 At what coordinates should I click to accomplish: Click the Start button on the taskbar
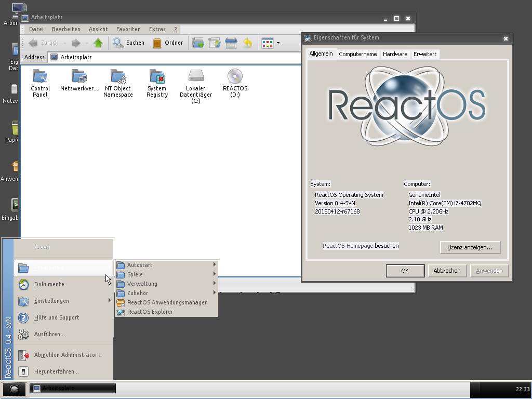click(x=14, y=389)
